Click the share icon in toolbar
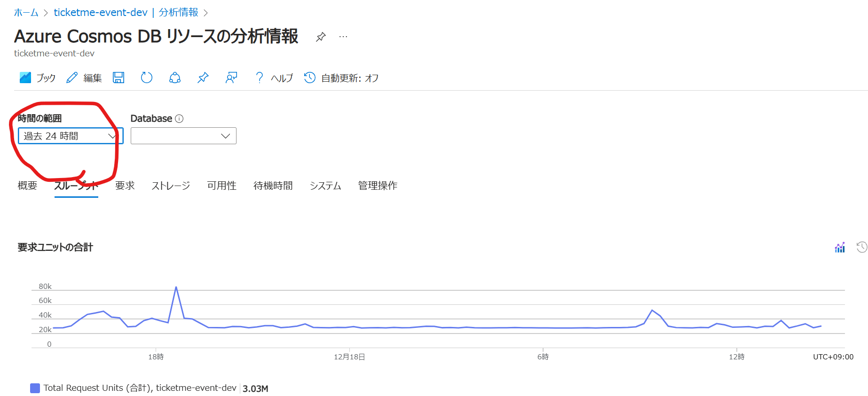The height and width of the screenshot is (396, 868). [x=175, y=78]
